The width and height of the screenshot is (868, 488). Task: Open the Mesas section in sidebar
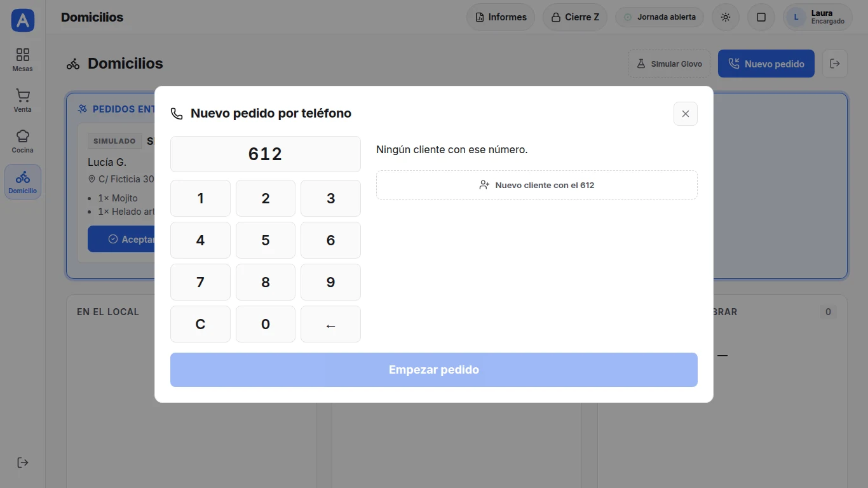22,60
